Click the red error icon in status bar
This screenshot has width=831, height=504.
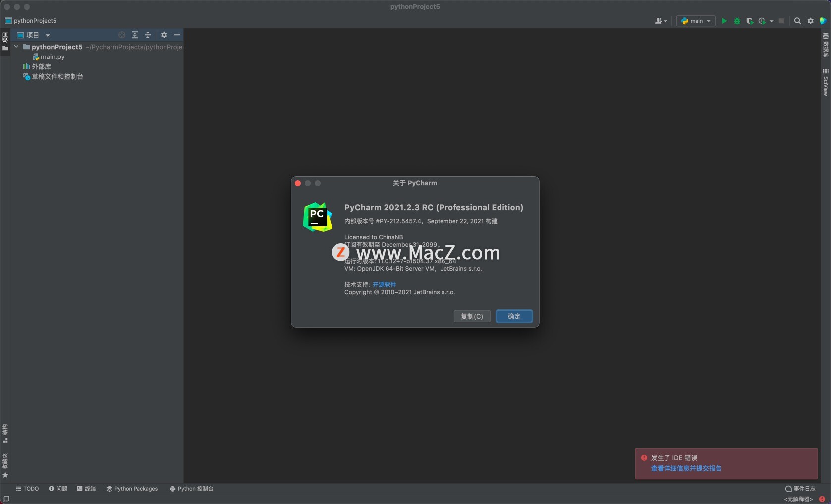click(x=822, y=499)
